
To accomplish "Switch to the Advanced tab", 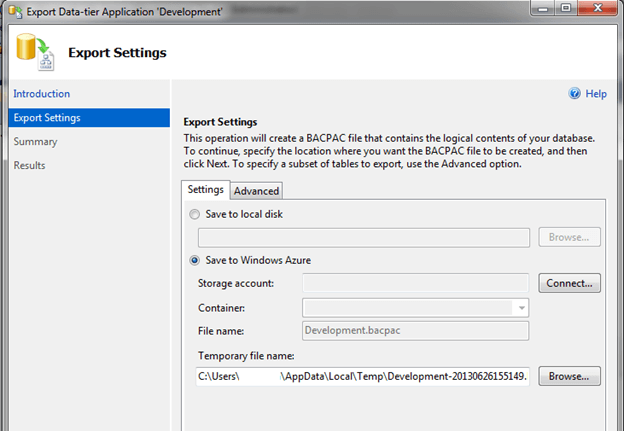I will [x=256, y=191].
